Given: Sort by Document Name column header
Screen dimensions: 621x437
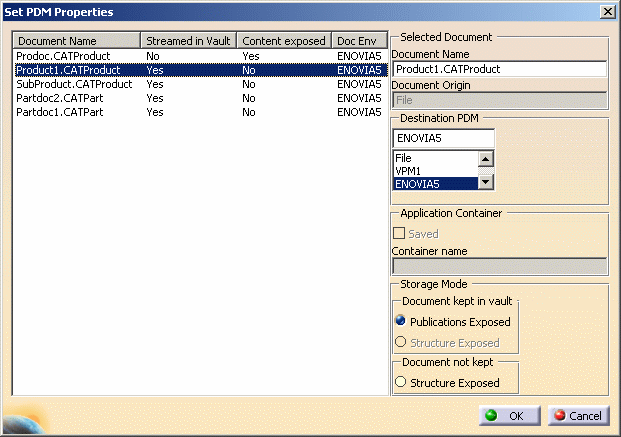Looking at the screenshot, I should (77, 41).
